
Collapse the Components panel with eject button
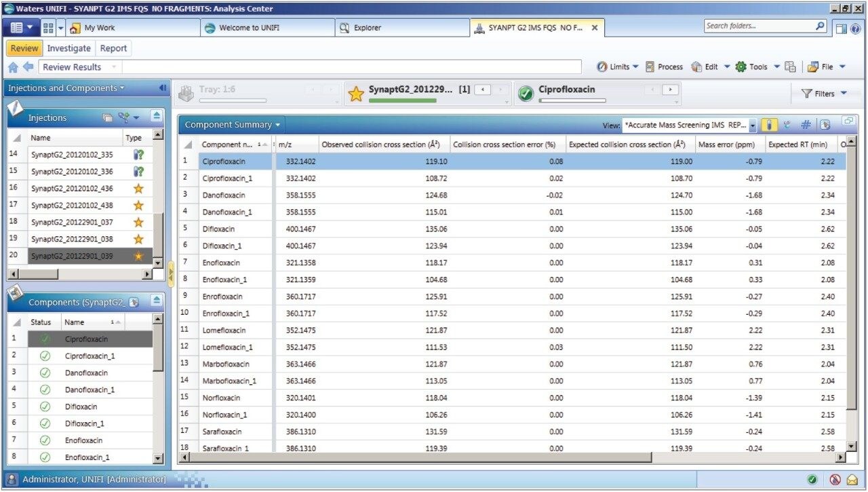click(157, 301)
